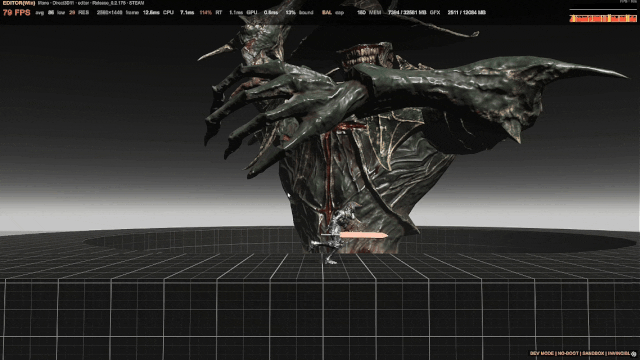Toggle the SANDBOX status label

point(593,353)
